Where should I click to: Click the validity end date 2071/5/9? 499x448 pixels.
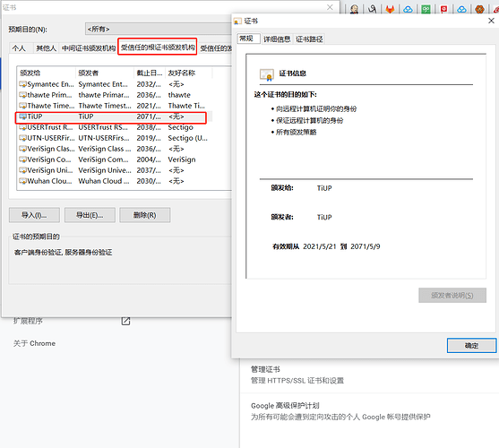366,246
